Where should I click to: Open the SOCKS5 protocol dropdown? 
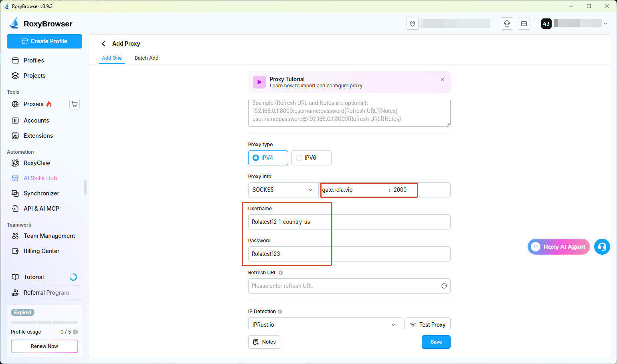[x=283, y=190]
